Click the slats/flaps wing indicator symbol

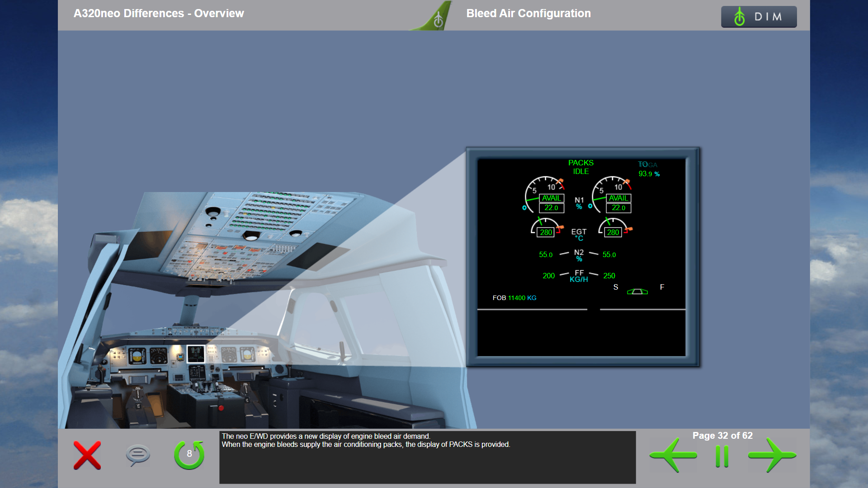pyautogui.click(x=637, y=291)
